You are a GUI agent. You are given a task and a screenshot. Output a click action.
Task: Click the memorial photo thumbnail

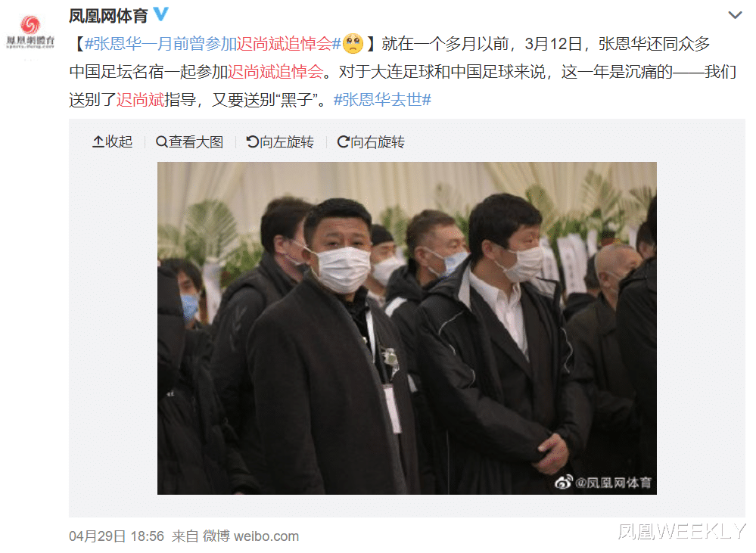[407, 328]
